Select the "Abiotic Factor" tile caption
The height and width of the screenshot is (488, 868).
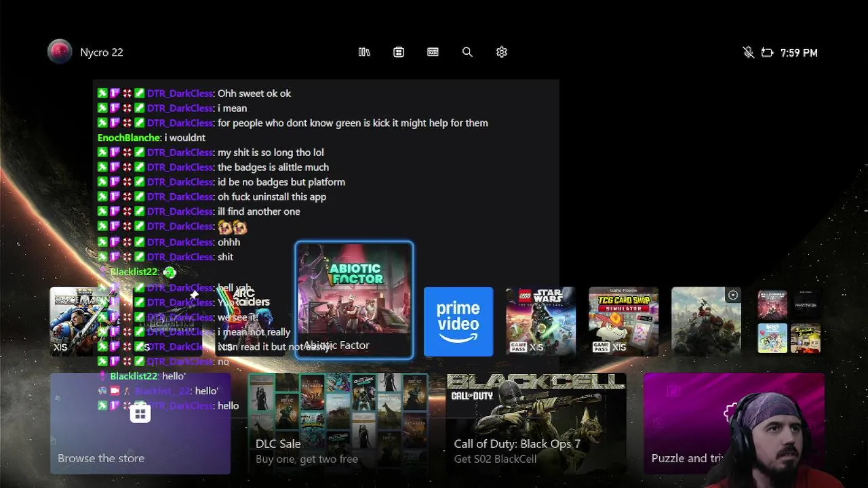[336, 345]
